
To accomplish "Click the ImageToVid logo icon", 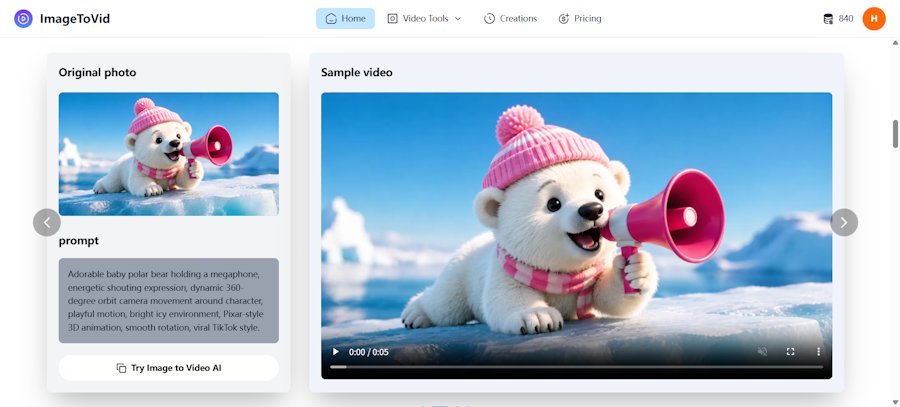I will point(24,18).
